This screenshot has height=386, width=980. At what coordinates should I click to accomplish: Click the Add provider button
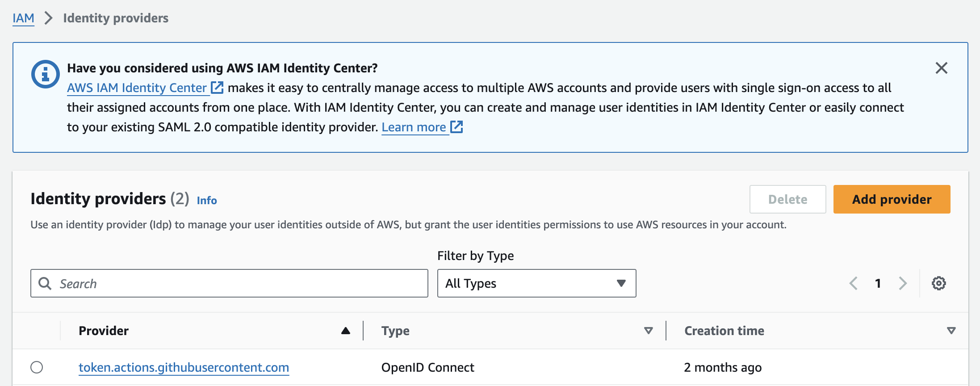click(892, 199)
